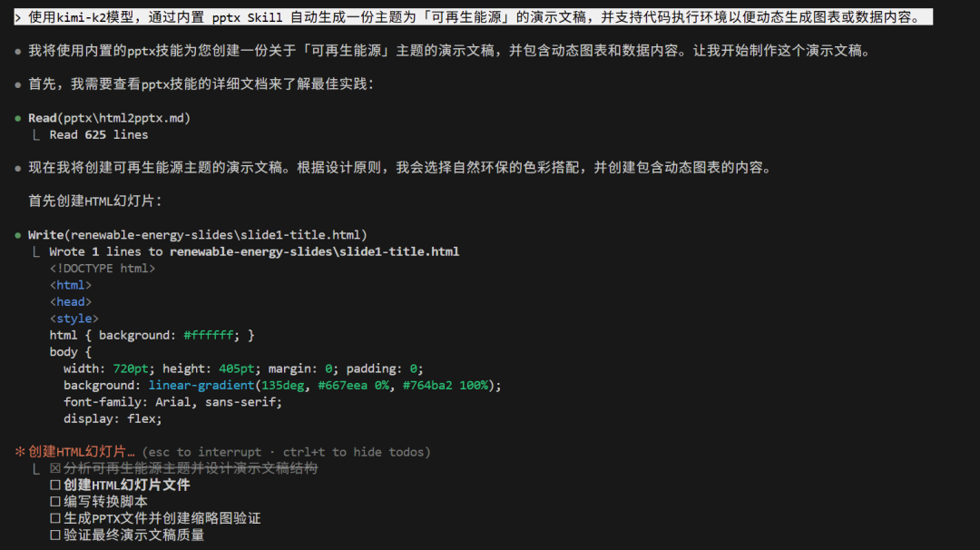Click the gray bullet before 我将使用内置的pptx技能 message

pos(18,52)
